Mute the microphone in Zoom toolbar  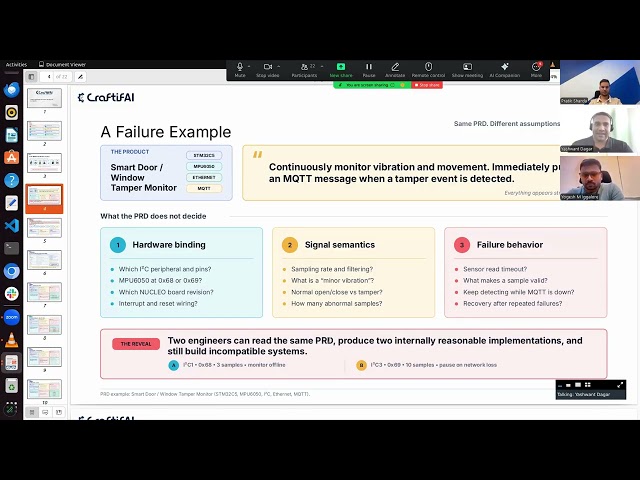click(x=240, y=69)
